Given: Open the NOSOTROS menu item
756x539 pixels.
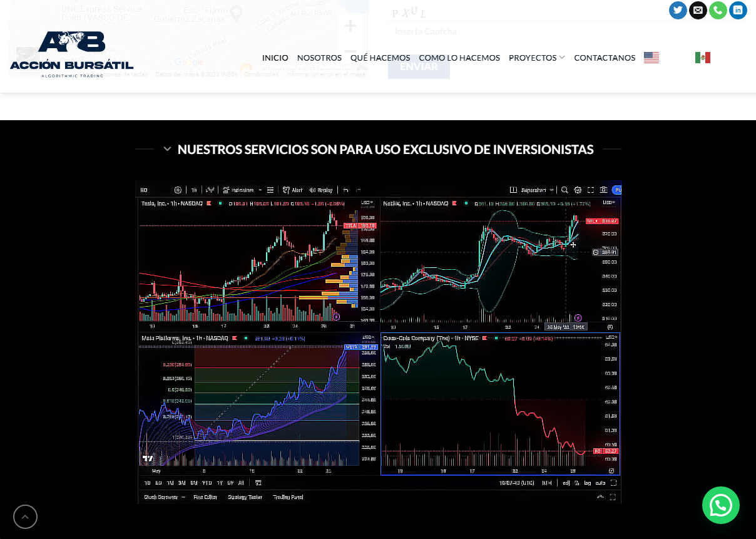Looking at the screenshot, I should 319,58.
